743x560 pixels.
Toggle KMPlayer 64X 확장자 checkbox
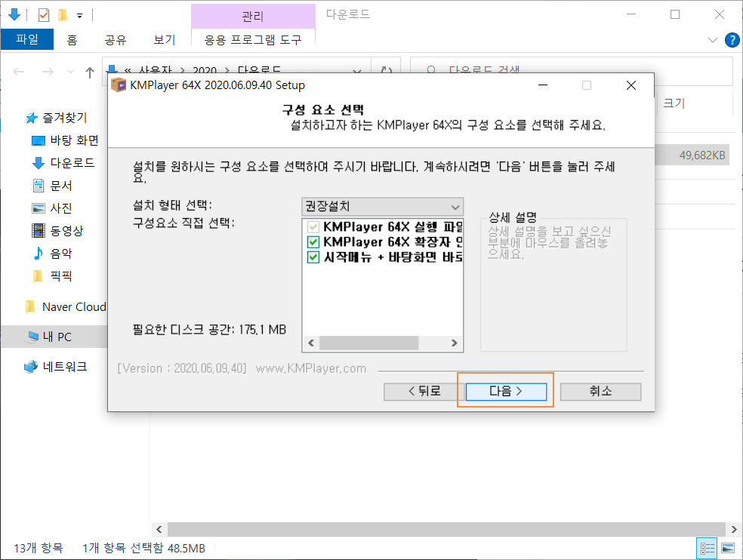click(x=313, y=242)
